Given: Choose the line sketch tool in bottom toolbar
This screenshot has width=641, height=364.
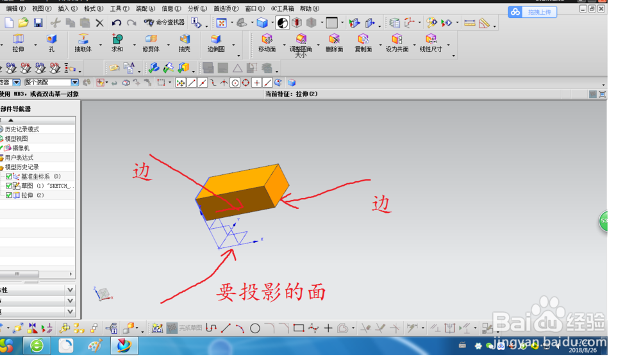Looking at the screenshot, I should [x=226, y=328].
